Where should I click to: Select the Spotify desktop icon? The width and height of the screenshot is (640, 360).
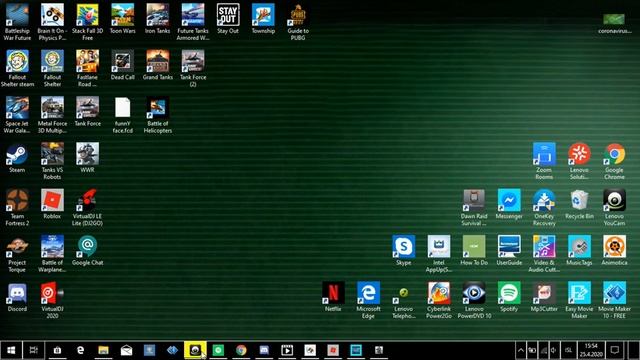pos(509,297)
